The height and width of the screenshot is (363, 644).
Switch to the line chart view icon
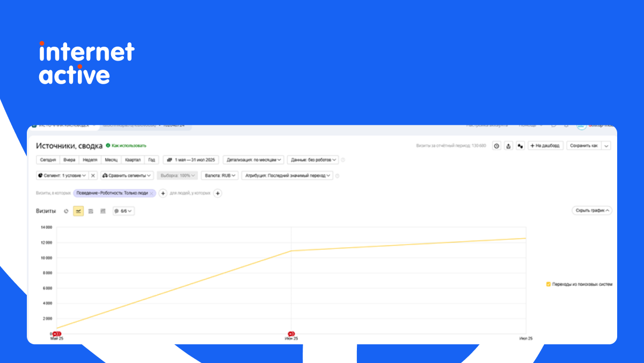[x=78, y=211]
